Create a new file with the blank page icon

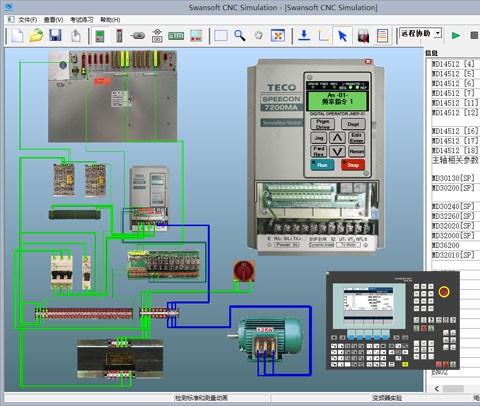[x=17, y=35]
